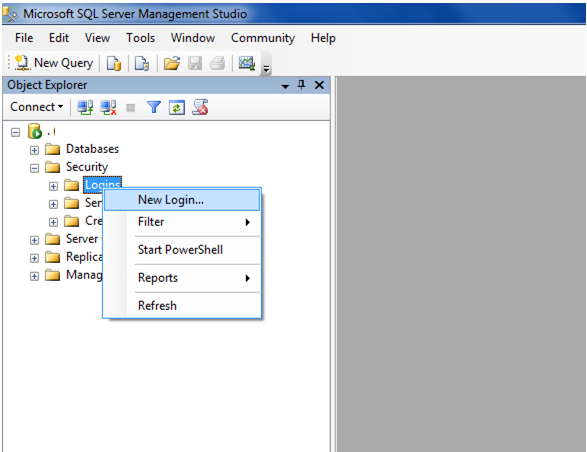
Task: Click the Print icon in toolbar
Action: click(218, 63)
